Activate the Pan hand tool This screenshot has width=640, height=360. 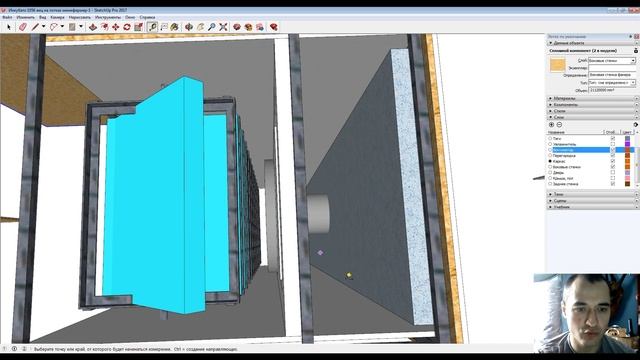200,27
